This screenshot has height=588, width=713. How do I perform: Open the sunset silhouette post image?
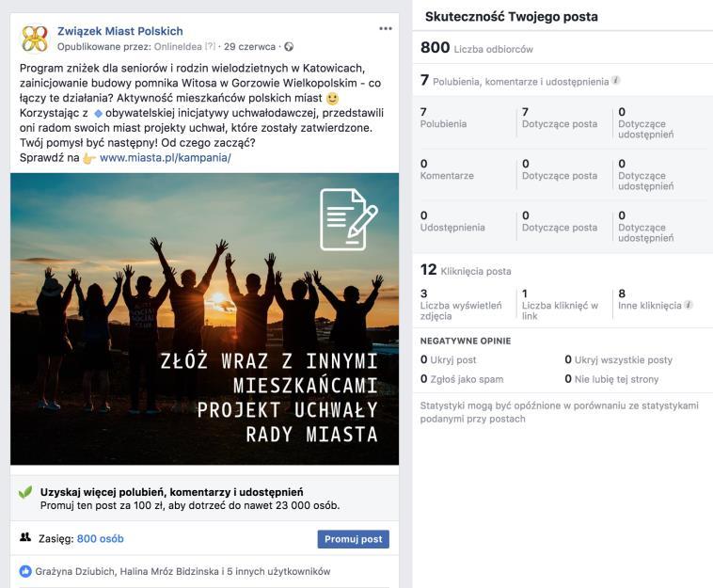(205, 319)
